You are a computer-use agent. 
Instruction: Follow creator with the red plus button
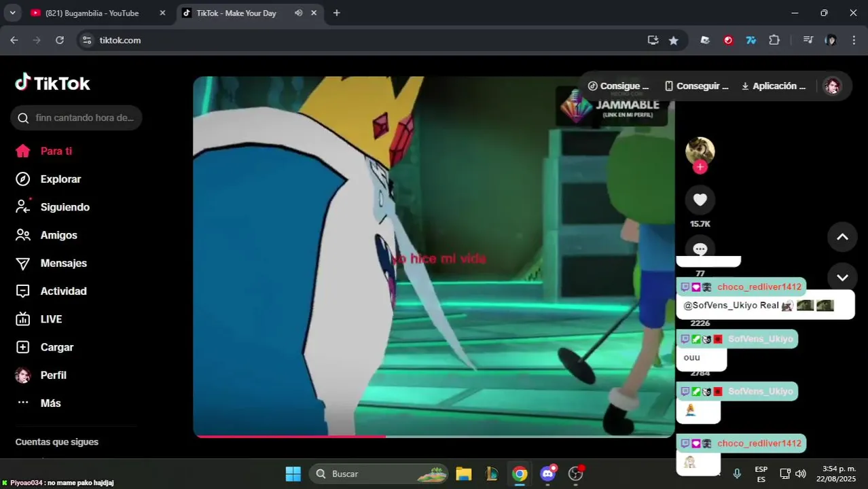[700, 167]
